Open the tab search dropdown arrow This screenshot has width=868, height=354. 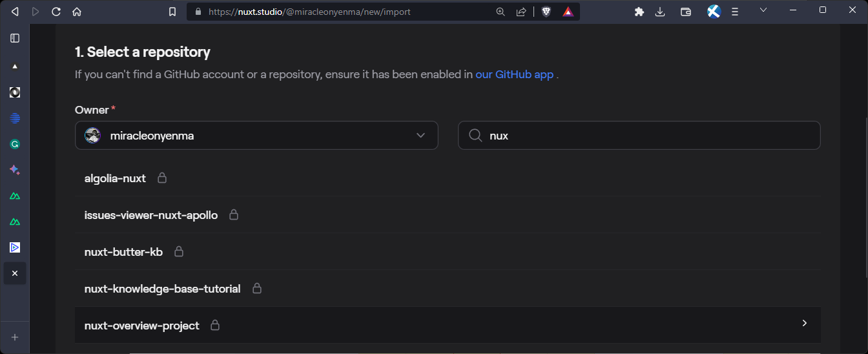tap(763, 10)
